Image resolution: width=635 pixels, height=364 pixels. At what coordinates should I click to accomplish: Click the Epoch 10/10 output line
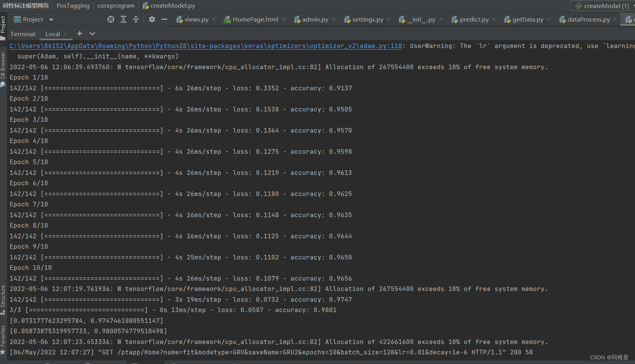coord(31,268)
